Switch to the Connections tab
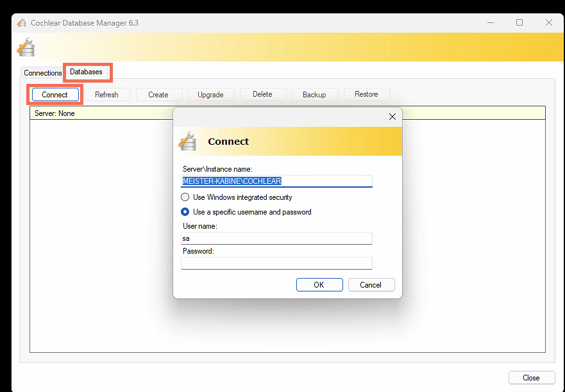565x392 pixels. click(42, 73)
